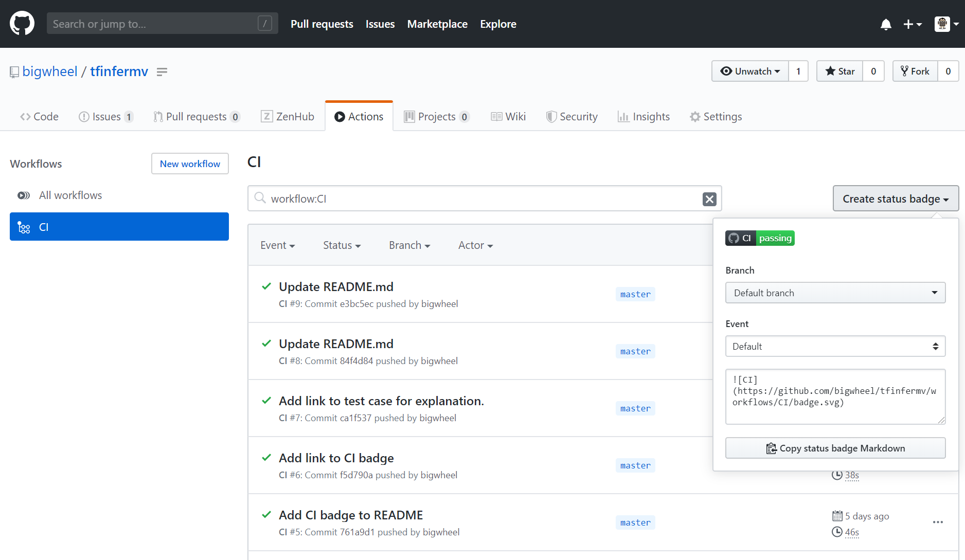The image size is (965, 560).
Task: Click the calendar icon next to 5 days ago
Action: click(837, 516)
